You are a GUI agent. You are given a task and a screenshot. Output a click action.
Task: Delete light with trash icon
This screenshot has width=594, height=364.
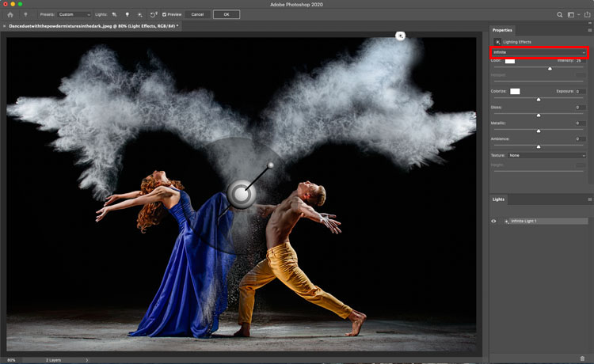click(583, 358)
